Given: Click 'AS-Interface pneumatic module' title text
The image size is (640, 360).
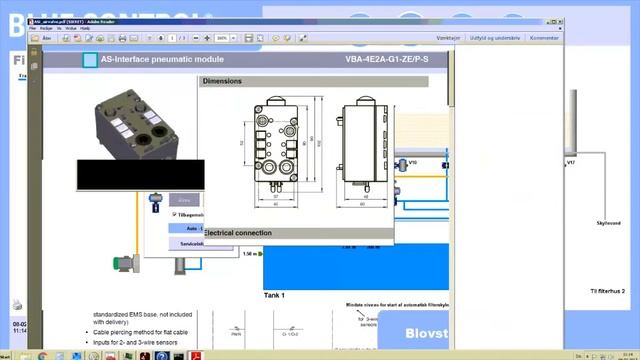Looking at the screenshot, I should [162, 59].
